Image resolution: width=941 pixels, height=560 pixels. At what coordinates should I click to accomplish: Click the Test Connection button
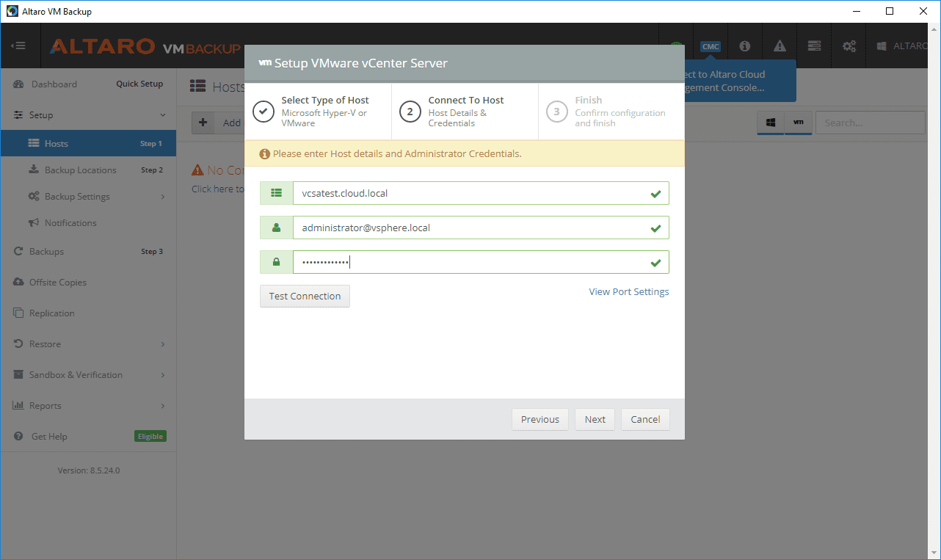click(x=305, y=296)
